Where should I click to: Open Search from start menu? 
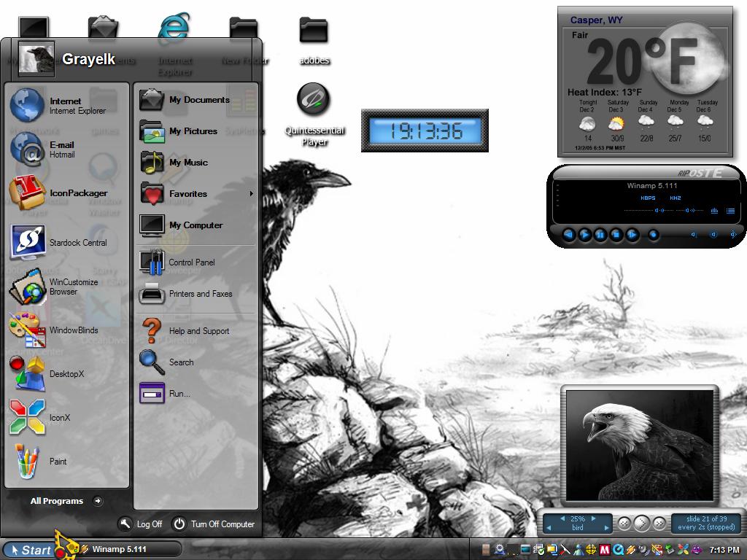[x=196, y=362]
